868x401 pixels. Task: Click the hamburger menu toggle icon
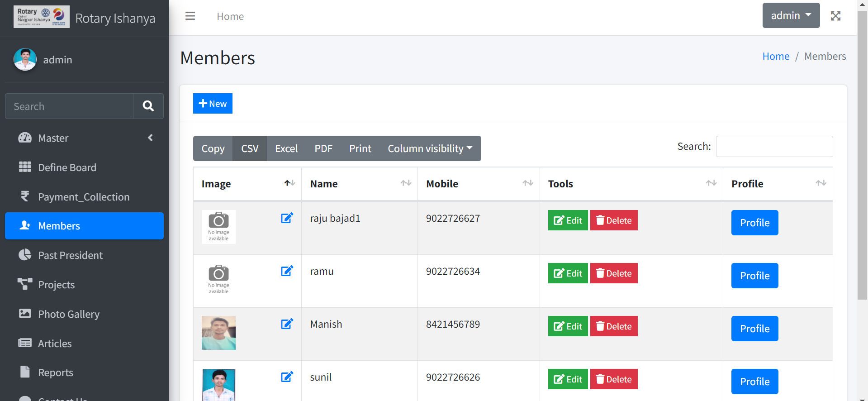[x=190, y=16]
